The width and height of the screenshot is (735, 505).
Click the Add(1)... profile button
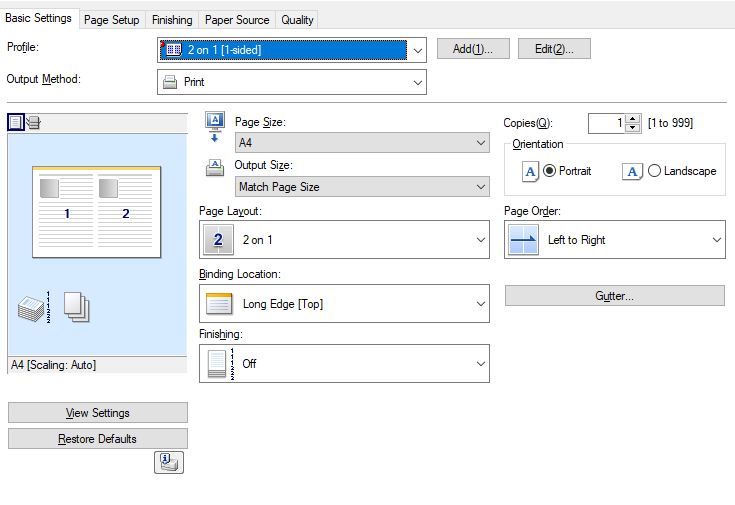click(473, 49)
